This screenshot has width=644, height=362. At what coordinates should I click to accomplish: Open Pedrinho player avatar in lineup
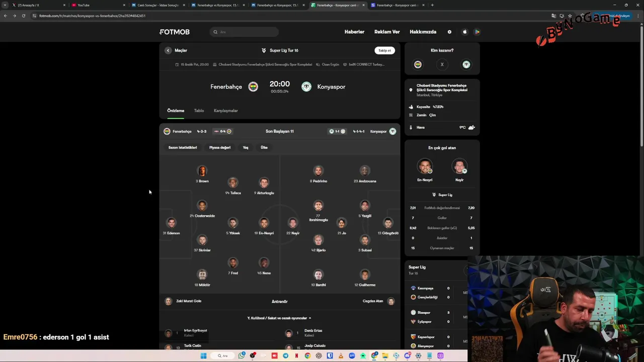(x=318, y=170)
